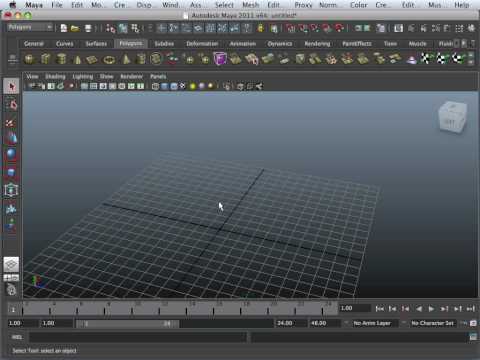Toggle use all lights yellow icon
This screenshot has width=480, height=360.
click(192, 86)
